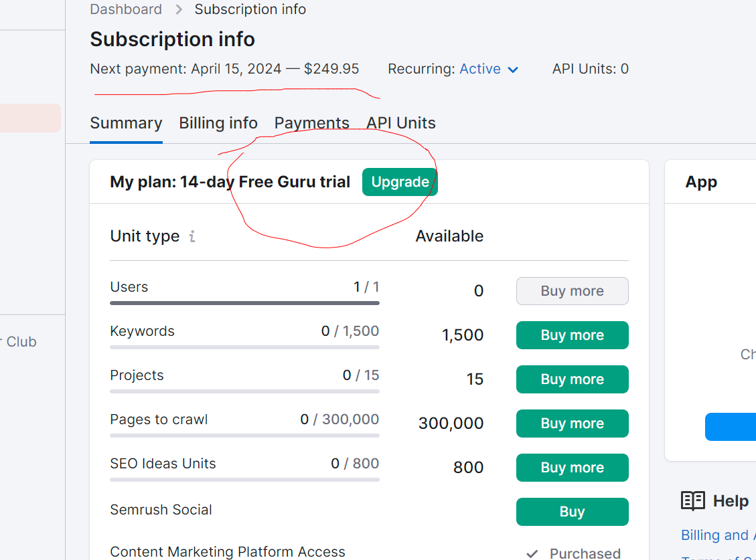756x560 pixels.
Task: Click the Purchased checkmark icon
Action: pos(532,554)
